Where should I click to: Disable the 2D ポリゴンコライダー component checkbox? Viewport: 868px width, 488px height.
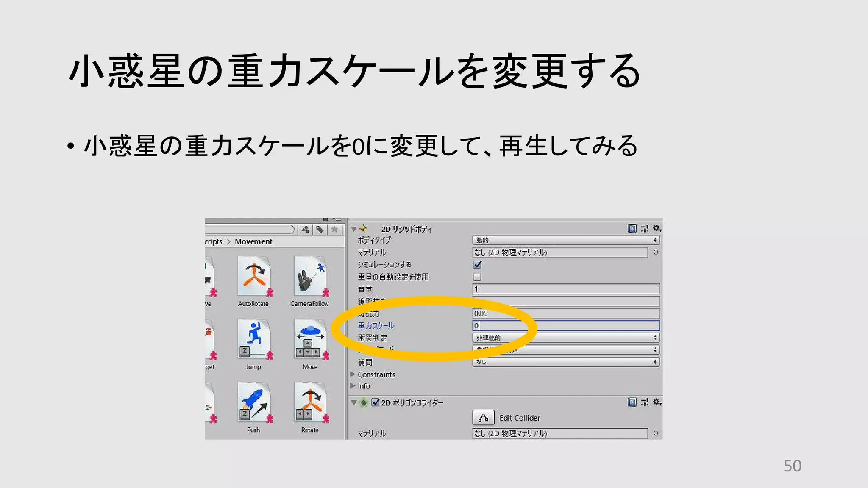[x=376, y=402]
